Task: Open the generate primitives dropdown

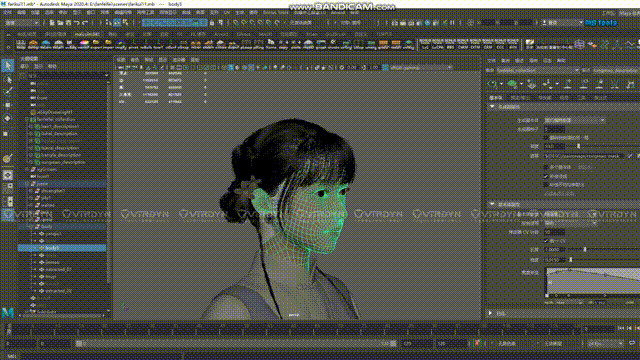Action: [575, 120]
